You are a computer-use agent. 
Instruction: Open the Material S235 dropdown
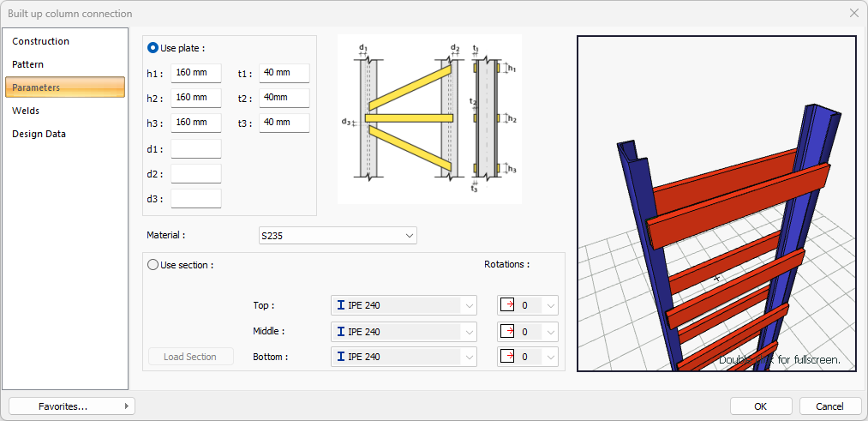coord(338,236)
